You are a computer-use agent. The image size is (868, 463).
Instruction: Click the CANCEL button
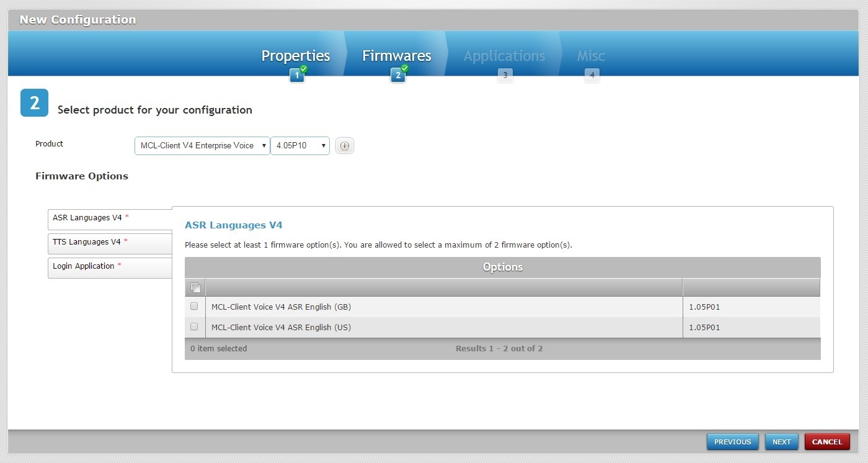827,442
